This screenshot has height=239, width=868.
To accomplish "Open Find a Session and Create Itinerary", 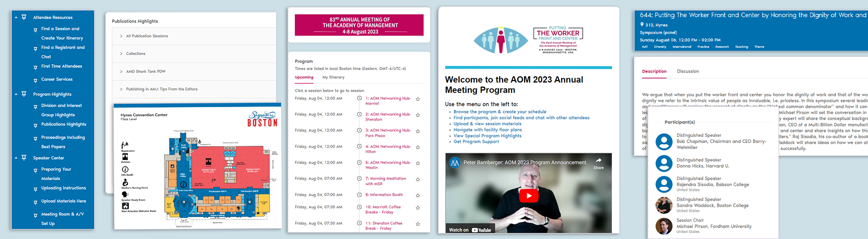I will click(x=62, y=33).
